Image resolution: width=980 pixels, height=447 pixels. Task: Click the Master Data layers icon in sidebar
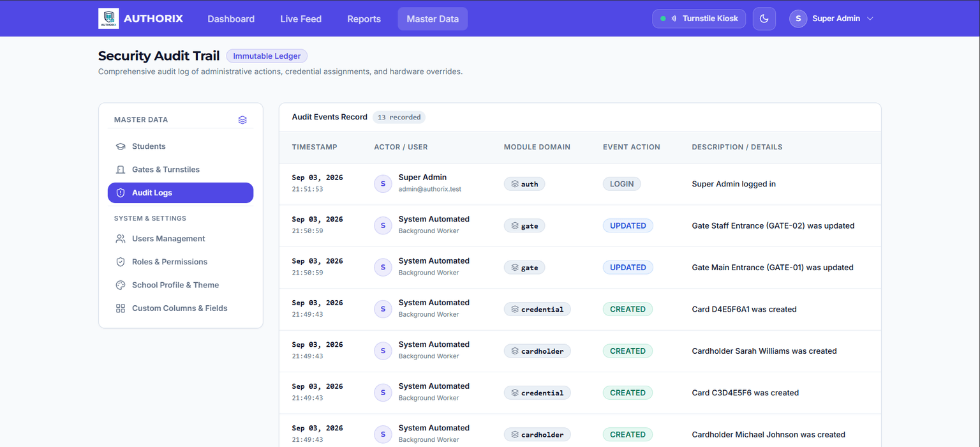tap(242, 119)
